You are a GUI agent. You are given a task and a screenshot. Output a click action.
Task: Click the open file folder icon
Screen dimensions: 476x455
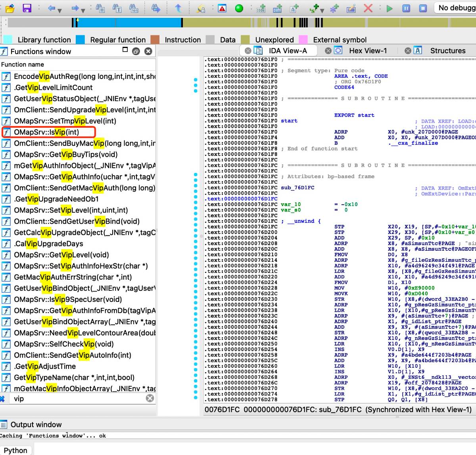pos(10,8)
